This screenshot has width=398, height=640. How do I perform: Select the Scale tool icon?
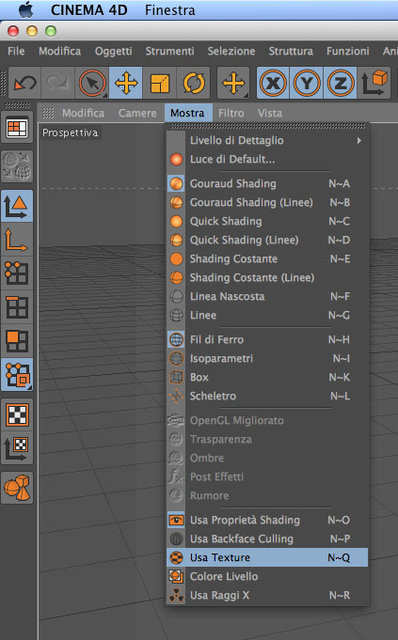(160, 83)
